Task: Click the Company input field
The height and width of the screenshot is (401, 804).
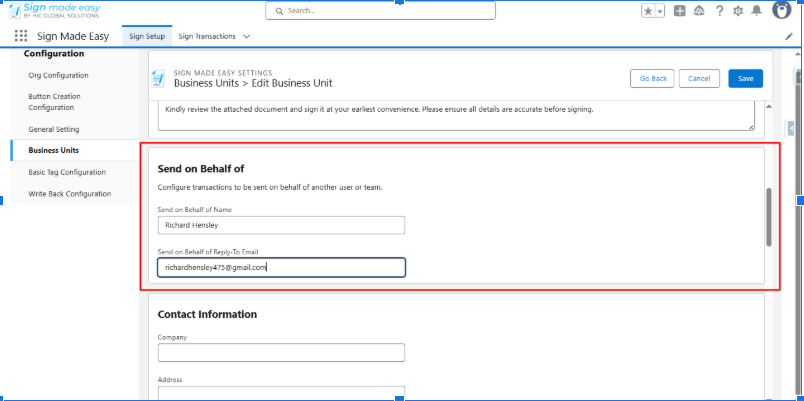Action: pos(282,352)
